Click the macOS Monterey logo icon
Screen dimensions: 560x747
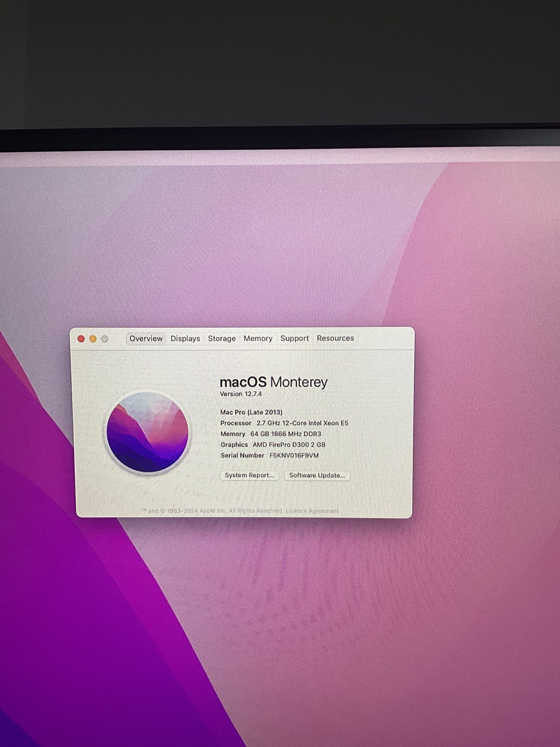click(147, 432)
